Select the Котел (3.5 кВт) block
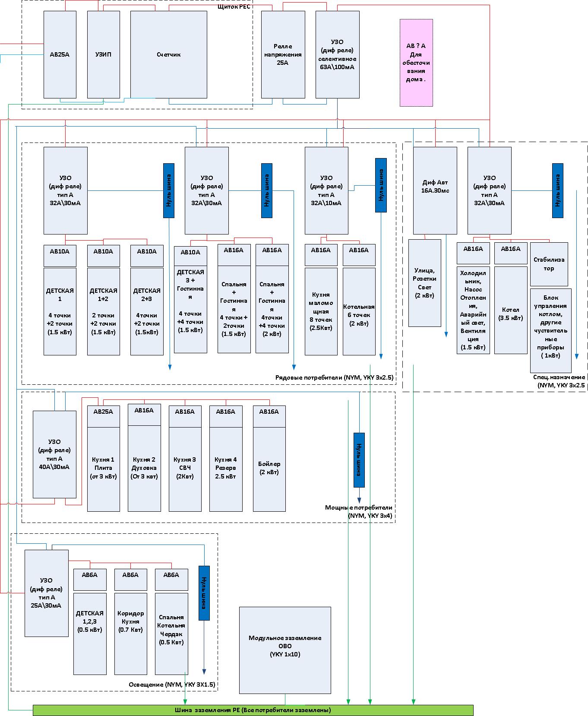588x716 pixels. (511, 310)
